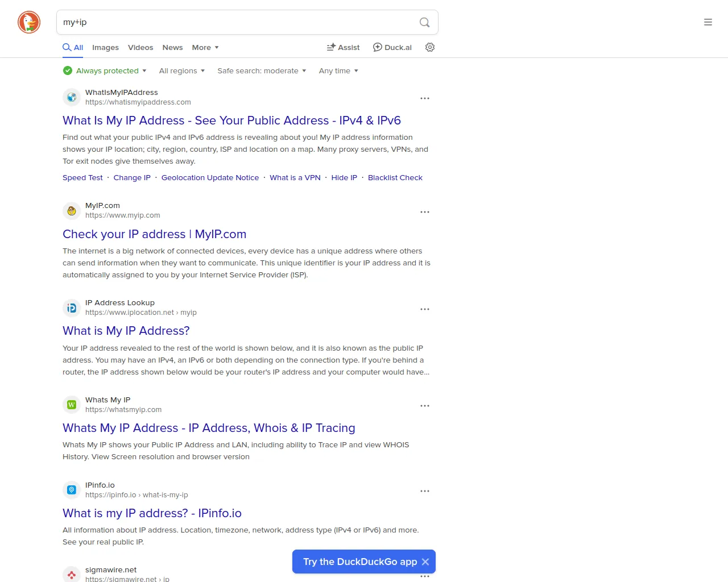Open more options for WhatIsMyIPAddress result
Image resolution: width=728 pixels, height=582 pixels.
pyautogui.click(x=425, y=98)
